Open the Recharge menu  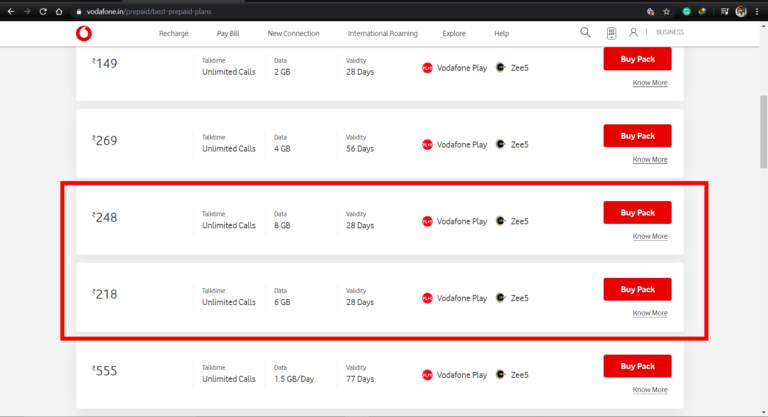point(173,33)
